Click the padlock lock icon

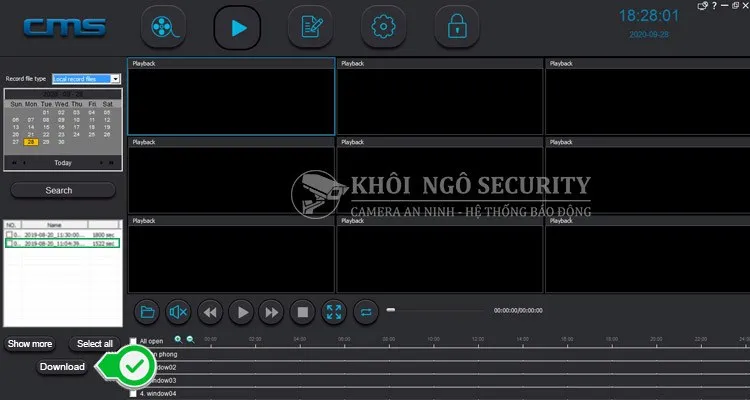(457, 27)
